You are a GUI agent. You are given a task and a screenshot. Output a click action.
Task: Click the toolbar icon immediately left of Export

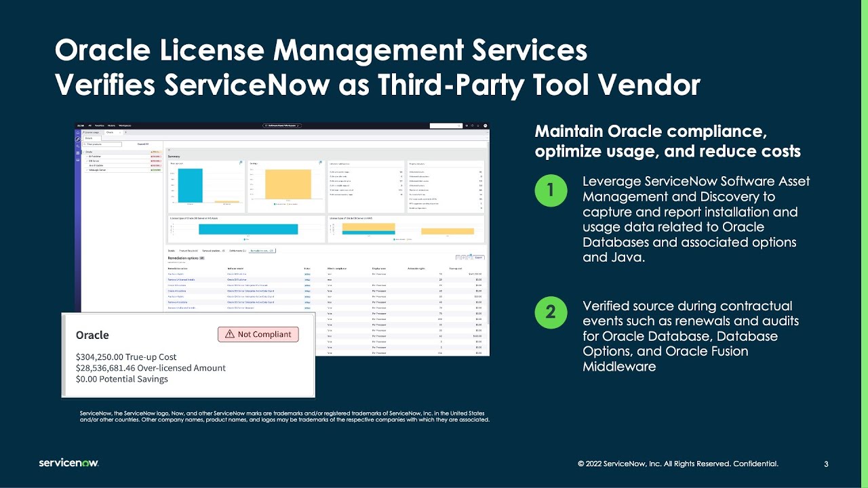coord(469,258)
